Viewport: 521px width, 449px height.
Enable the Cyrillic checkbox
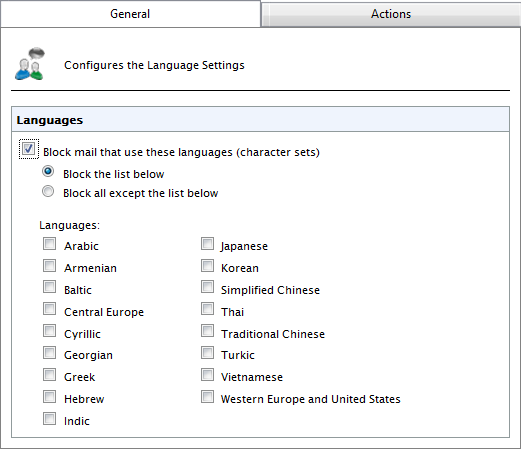[x=49, y=331]
